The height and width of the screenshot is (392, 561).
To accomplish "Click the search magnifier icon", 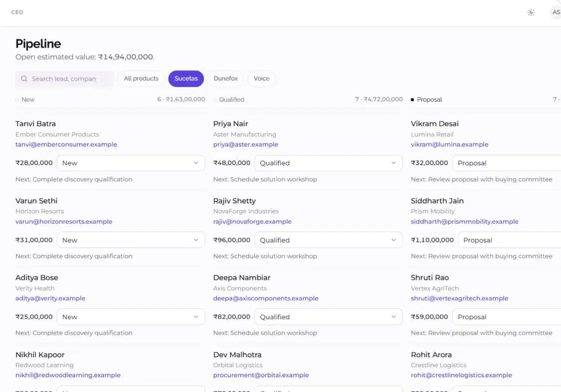I will [x=24, y=79].
